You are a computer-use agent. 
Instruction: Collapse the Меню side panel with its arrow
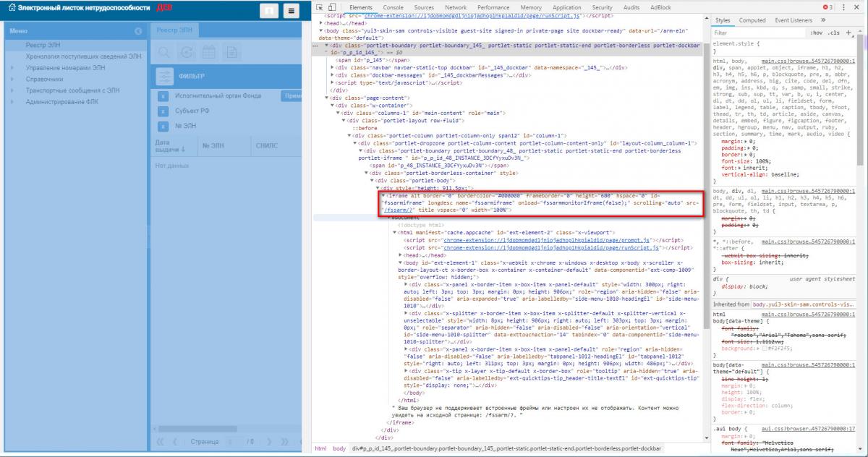(138, 31)
